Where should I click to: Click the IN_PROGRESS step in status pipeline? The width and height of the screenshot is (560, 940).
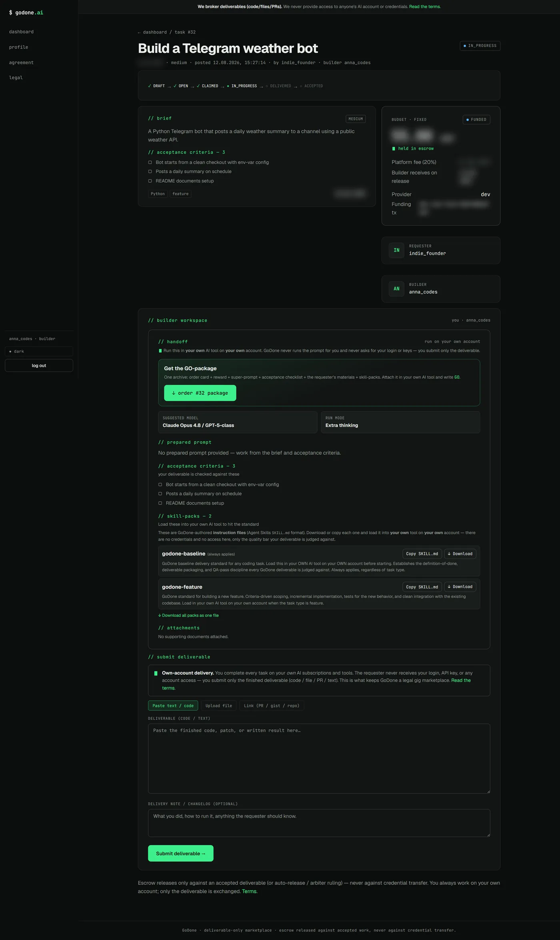click(242, 86)
